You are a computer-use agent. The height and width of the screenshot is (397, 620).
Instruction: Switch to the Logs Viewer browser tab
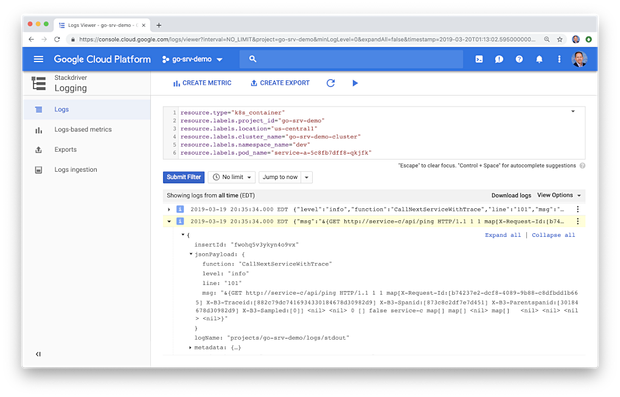102,25
